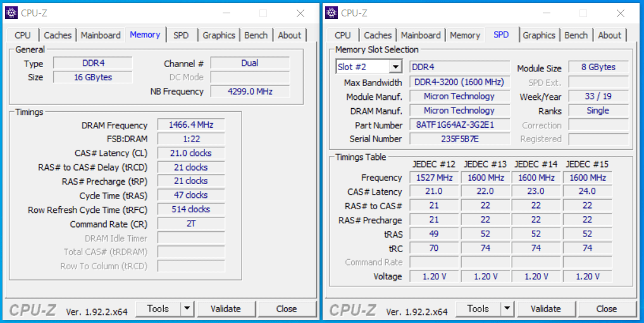Click Command Rate value 2T
The width and height of the screenshot is (644, 323).
coord(191,224)
